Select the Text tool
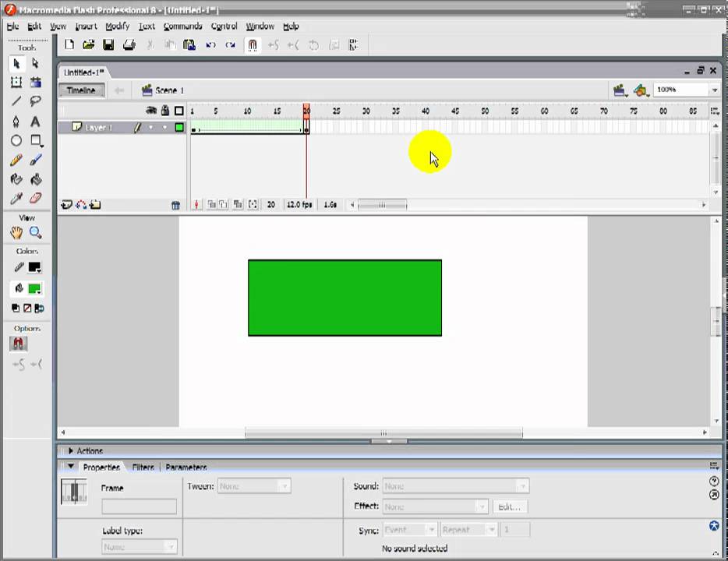The image size is (728, 561). [36, 121]
